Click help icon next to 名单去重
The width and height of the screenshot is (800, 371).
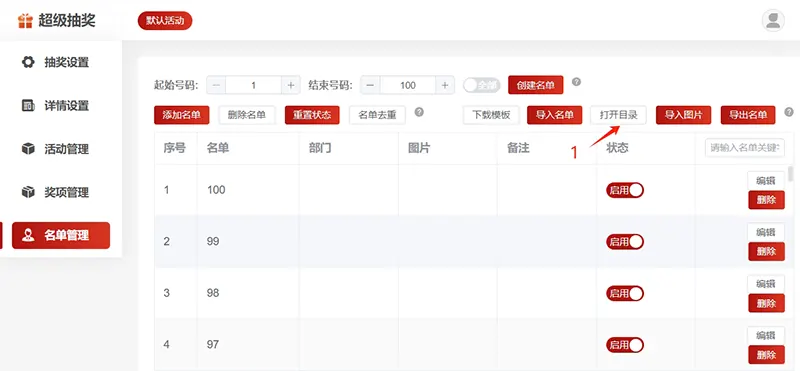pos(419,112)
